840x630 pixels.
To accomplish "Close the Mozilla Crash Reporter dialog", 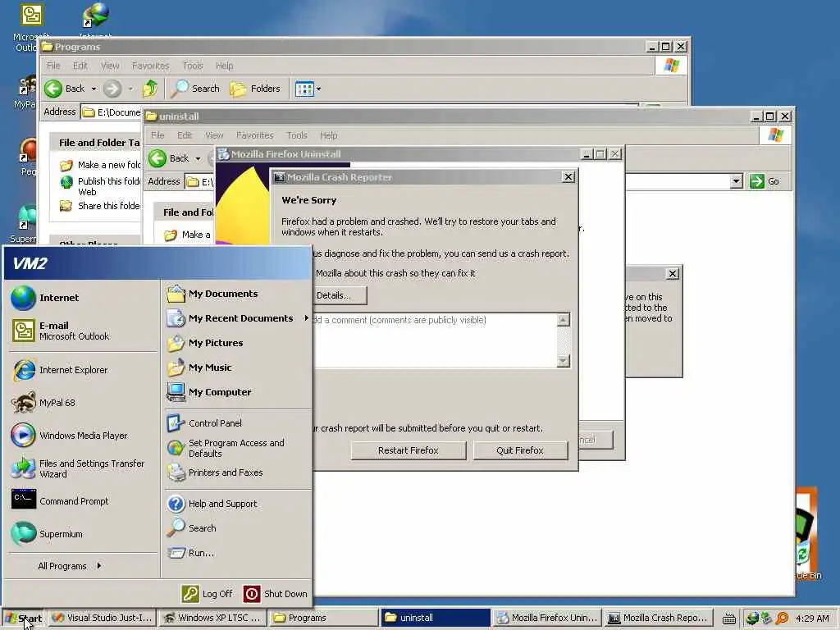I will pyautogui.click(x=568, y=177).
